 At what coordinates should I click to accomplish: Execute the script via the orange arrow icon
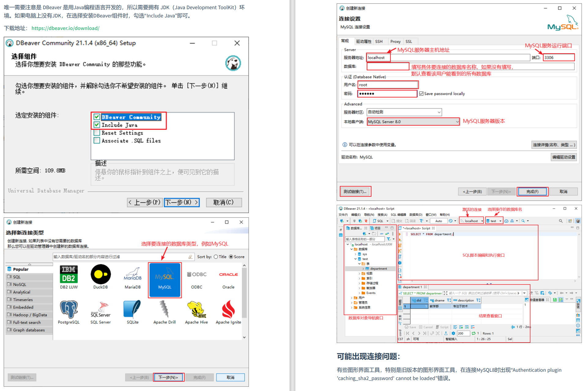[x=400, y=234]
